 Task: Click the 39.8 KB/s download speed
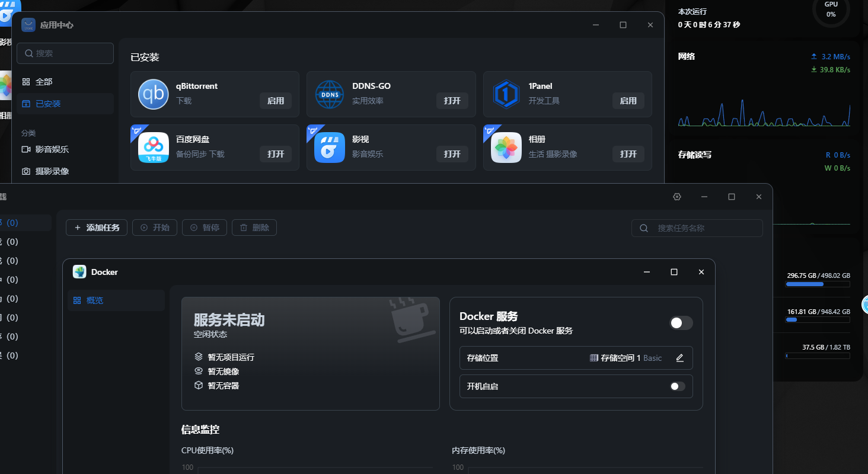pyautogui.click(x=834, y=70)
